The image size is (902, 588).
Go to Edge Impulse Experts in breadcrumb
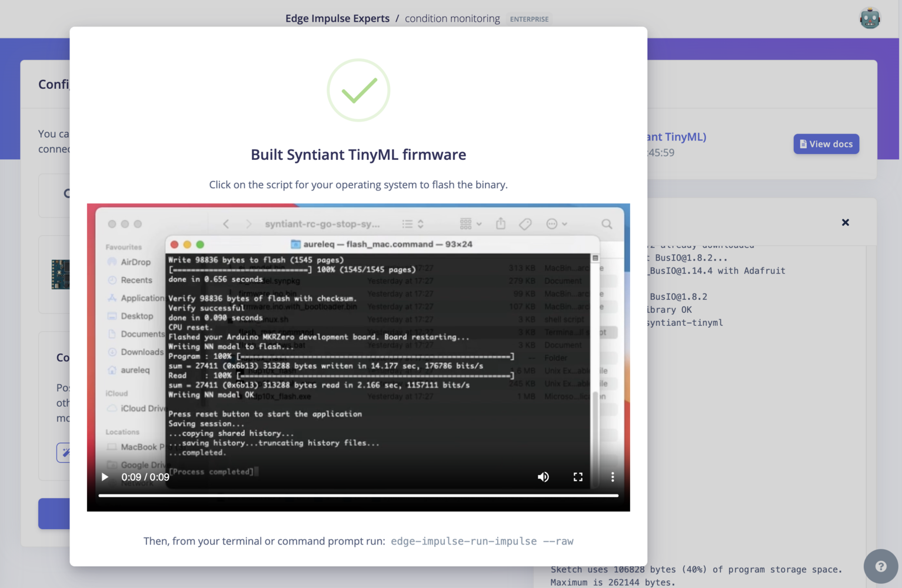[x=337, y=18]
